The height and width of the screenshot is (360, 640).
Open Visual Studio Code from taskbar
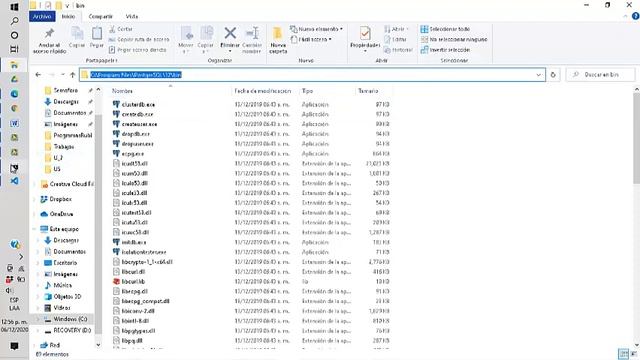14,181
